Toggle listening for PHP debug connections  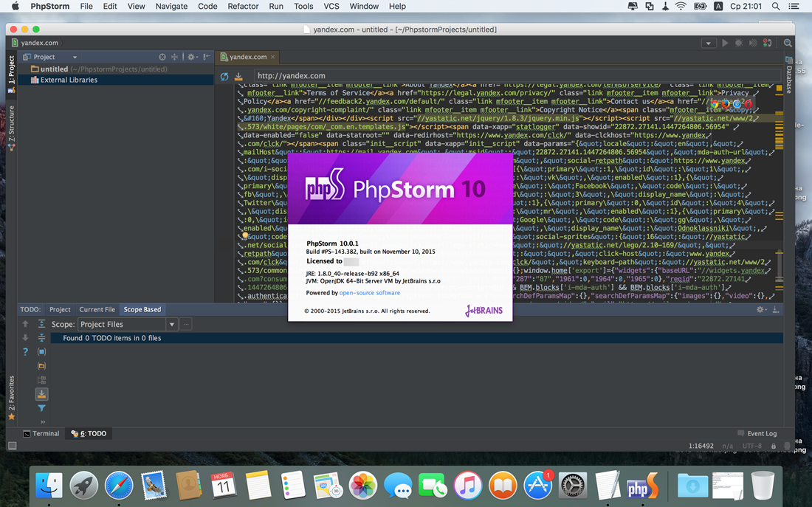tap(768, 43)
